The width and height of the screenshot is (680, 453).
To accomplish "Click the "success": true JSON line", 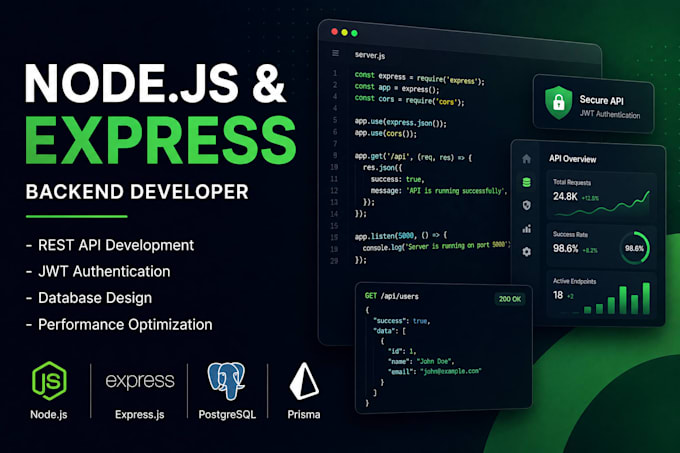I will point(402,321).
